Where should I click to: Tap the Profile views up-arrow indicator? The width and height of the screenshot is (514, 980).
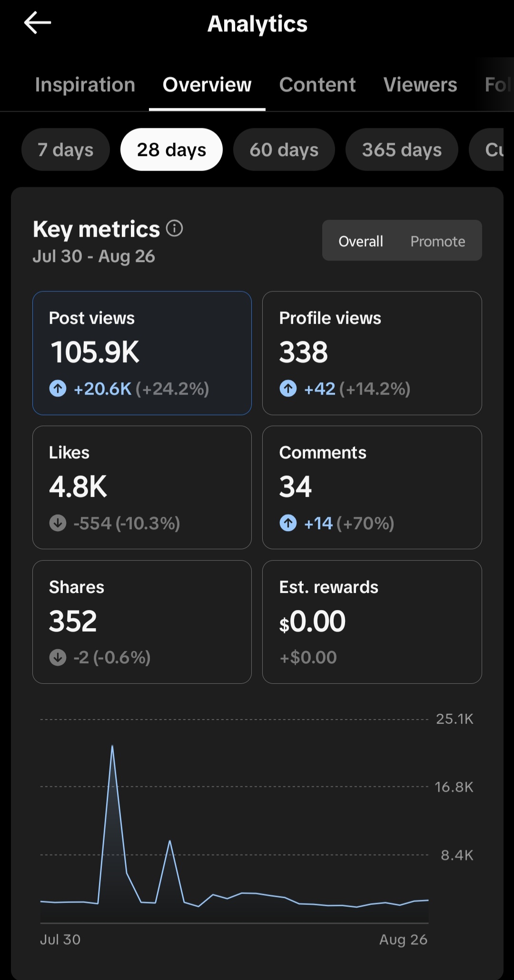point(288,388)
